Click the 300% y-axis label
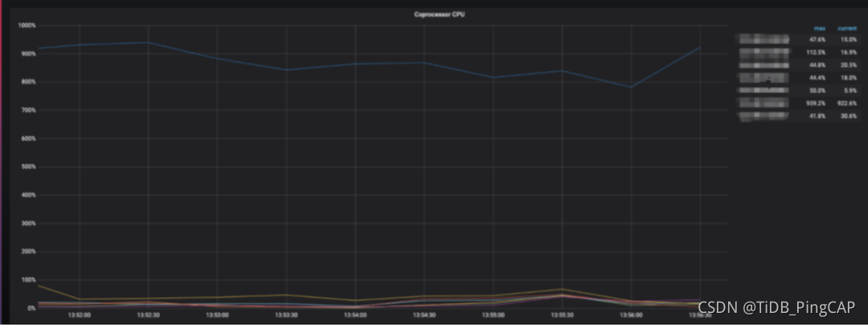Viewport: 868px width, 325px height. click(x=27, y=224)
